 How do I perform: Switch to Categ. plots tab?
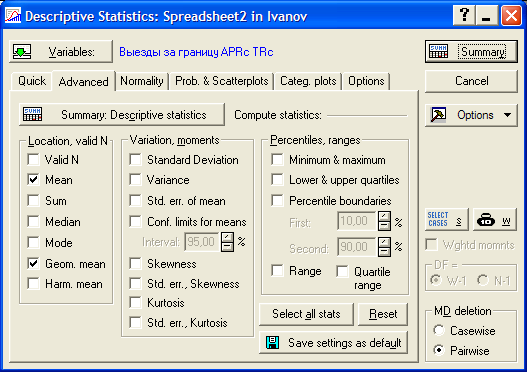(308, 81)
